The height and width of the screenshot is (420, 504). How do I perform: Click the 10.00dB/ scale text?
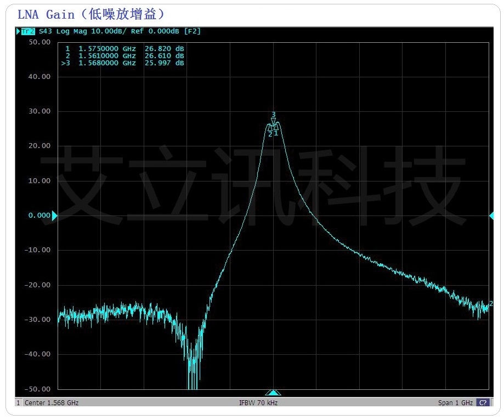109,31
